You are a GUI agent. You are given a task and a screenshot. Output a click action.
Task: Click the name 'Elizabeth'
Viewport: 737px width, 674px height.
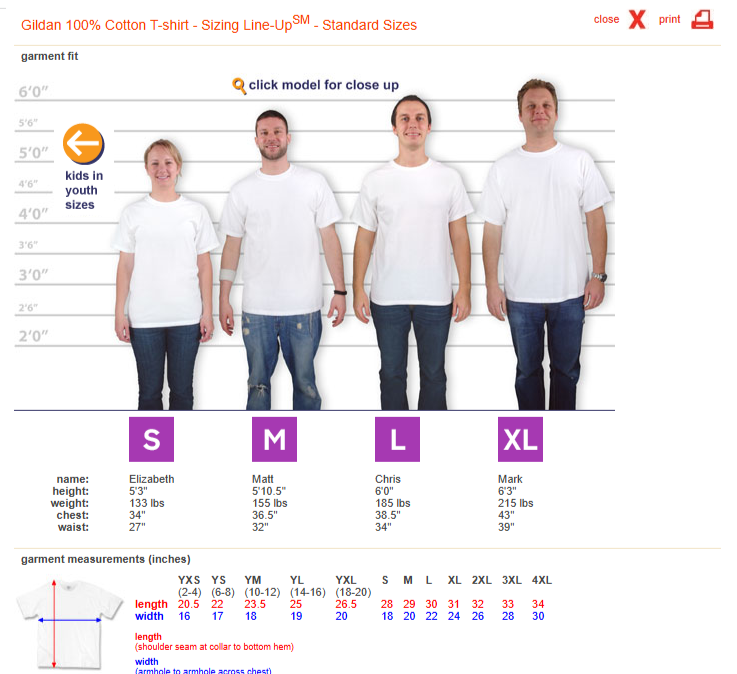[x=151, y=479]
